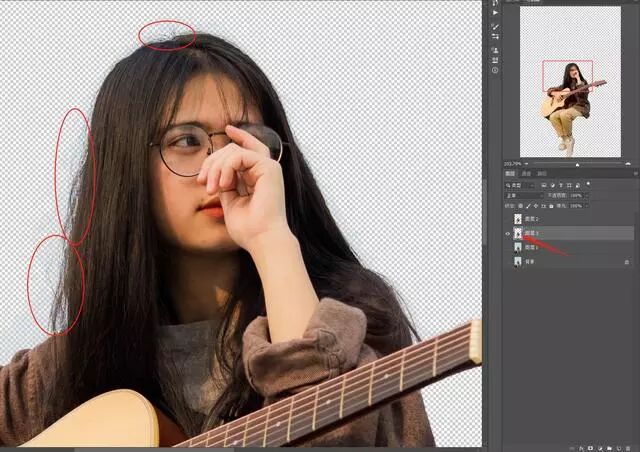Toggle lock transparent pixels
Screen dimensions: 640x452
pyautogui.click(x=520, y=206)
